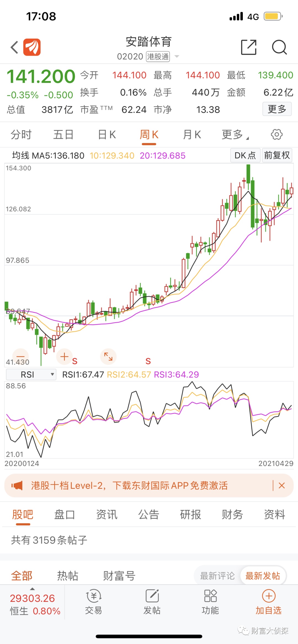
Task: Tap the chart end date 20210429
Action: (x=276, y=464)
